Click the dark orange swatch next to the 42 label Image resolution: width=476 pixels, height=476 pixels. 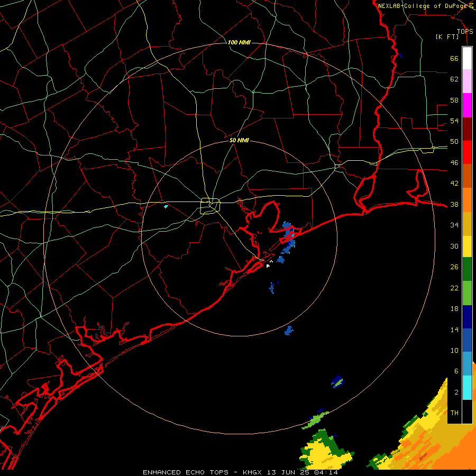pyautogui.click(x=467, y=176)
